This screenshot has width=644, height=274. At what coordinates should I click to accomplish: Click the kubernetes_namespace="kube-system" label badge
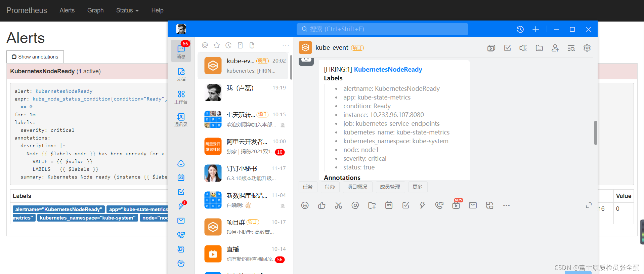[x=87, y=218]
